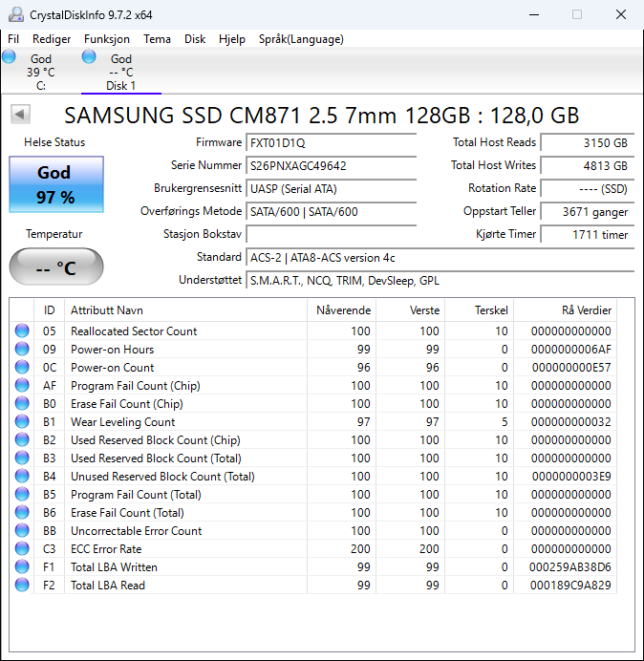Click raw value 000259AB38D6

click(570, 567)
